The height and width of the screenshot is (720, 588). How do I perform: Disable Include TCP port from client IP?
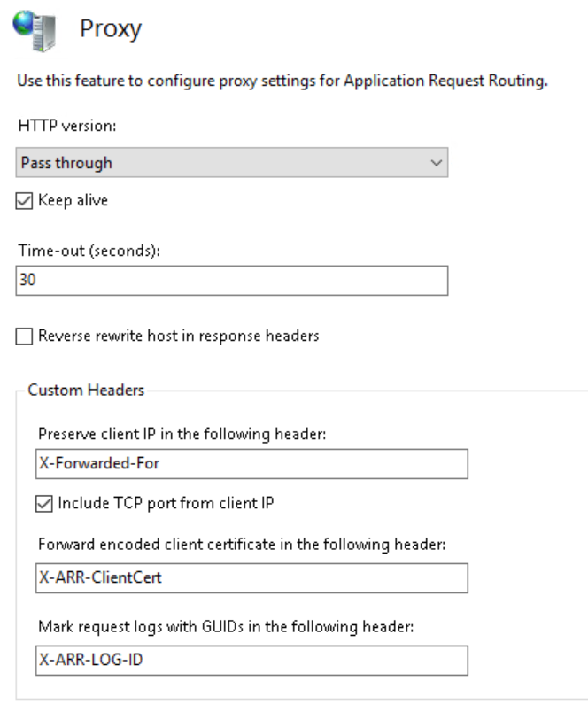click(x=40, y=505)
